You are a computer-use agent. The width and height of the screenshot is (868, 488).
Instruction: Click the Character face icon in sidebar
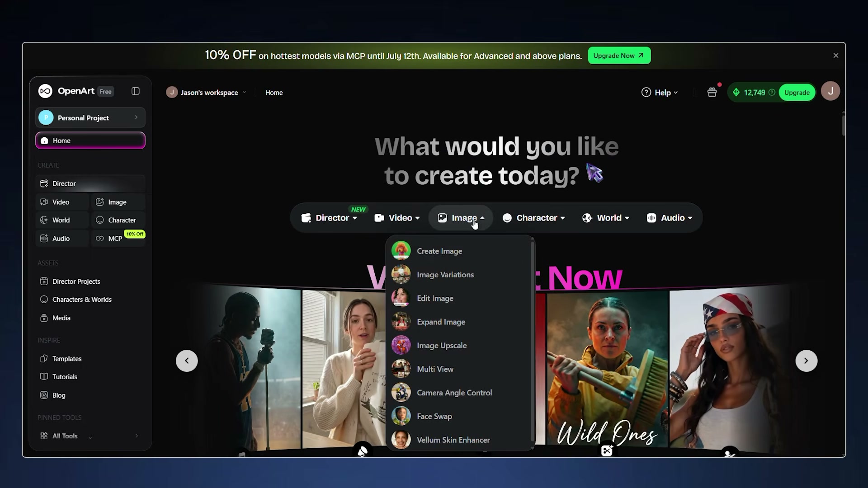(x=100, y=220)
